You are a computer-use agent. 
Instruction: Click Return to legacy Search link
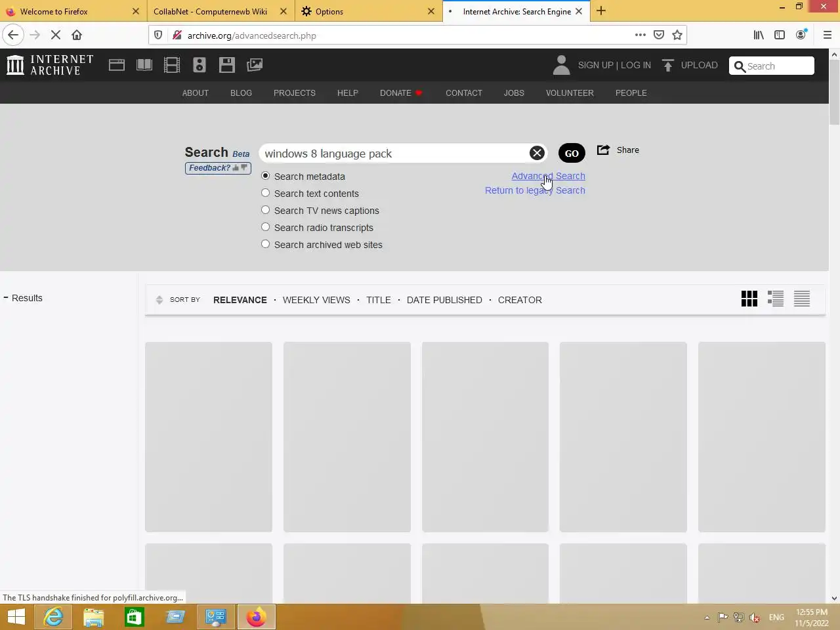535,190
